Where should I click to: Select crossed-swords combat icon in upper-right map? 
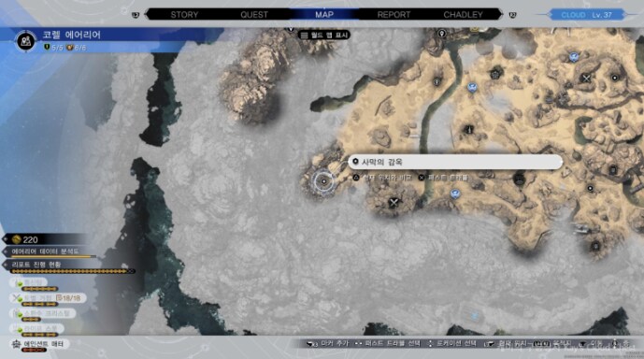tap(586, 78)
